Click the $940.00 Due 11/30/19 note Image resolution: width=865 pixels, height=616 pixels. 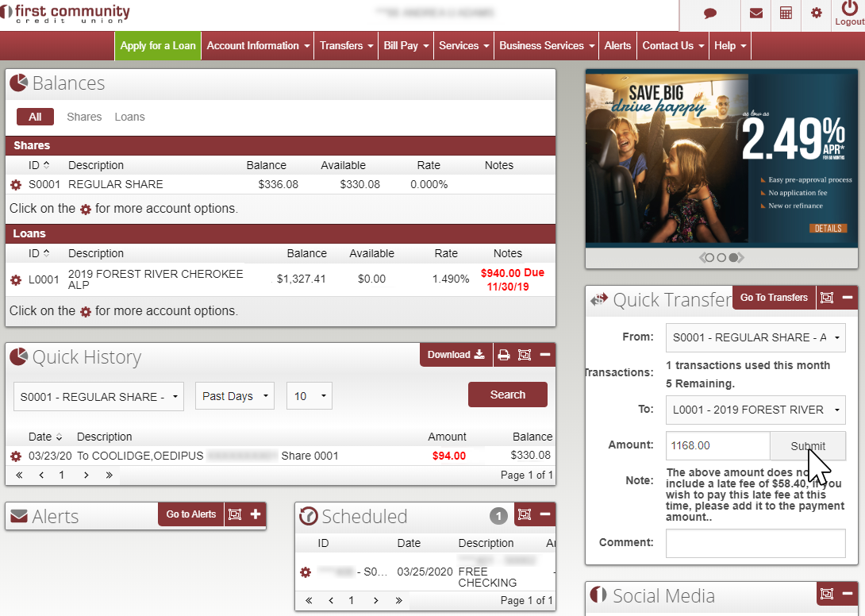coord(511,280)
